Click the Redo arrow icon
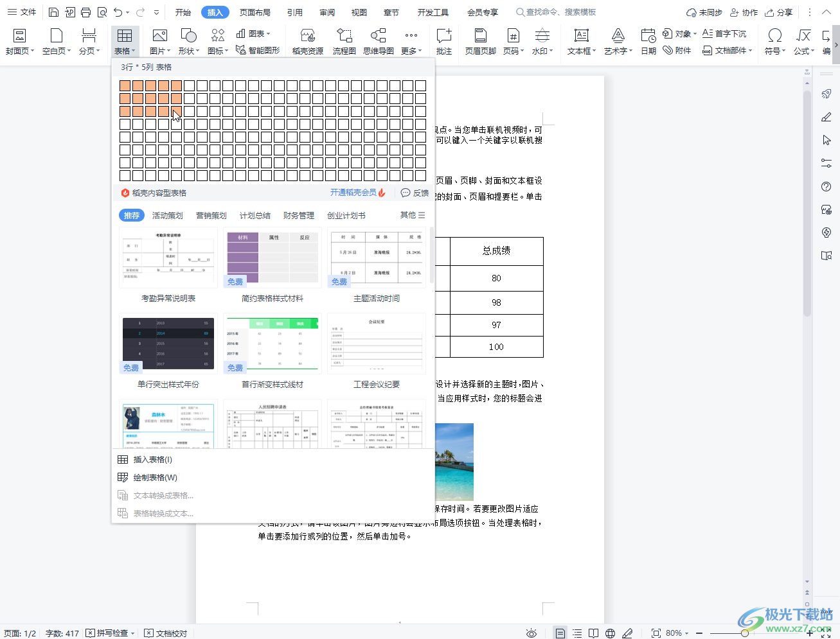840x639 pixels. click(141, 12)
